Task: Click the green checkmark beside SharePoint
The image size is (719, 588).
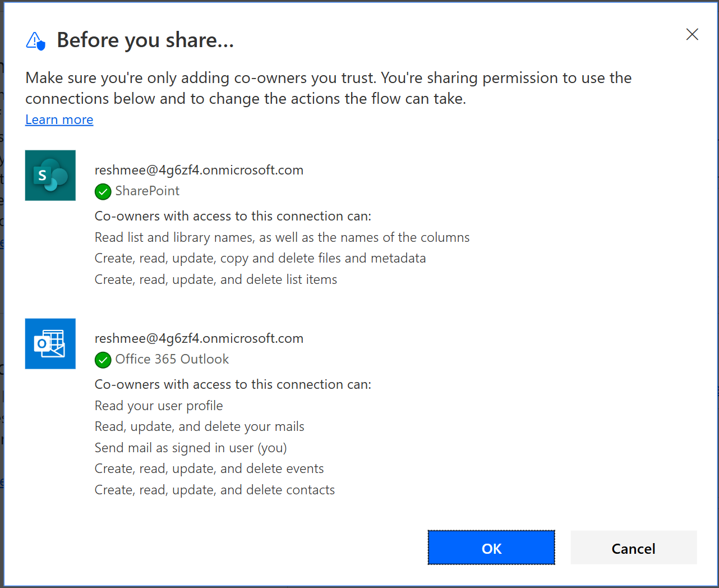Action: click(x=103, y=191)
